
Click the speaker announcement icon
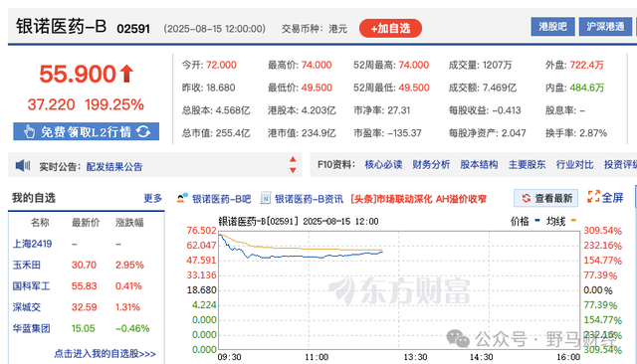[23, 165]
